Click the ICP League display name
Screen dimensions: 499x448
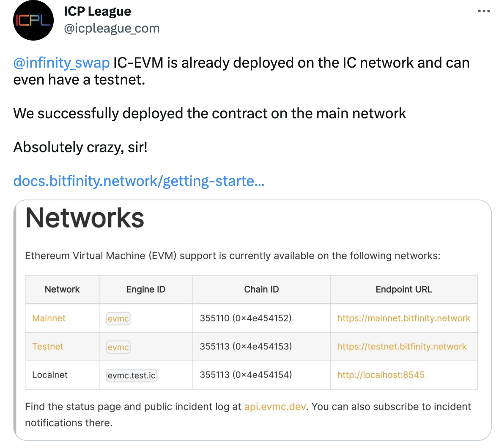click(x=97, y=11)
